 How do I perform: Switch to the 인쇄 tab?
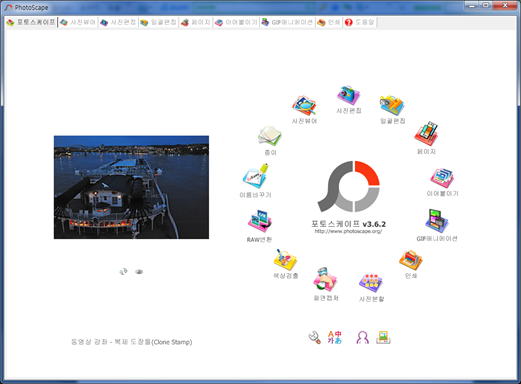(329, 22)
